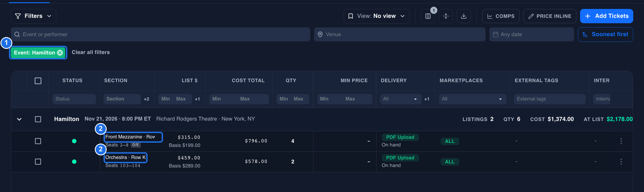Add Tickets with the blue button

tap(606, 16)
